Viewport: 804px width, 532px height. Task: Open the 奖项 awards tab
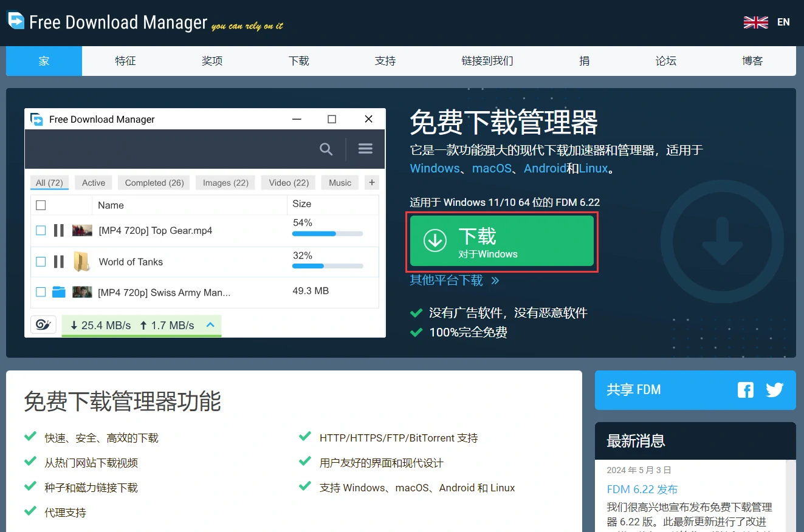[212, 61]
